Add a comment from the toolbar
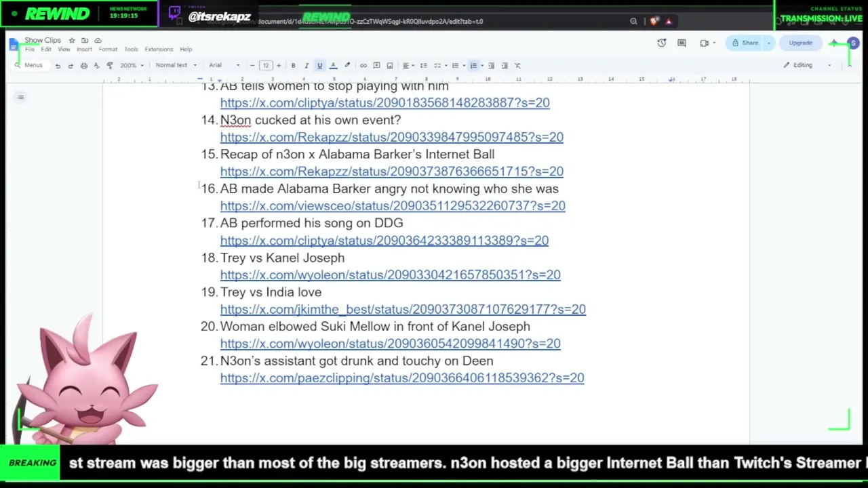Viewport: 868px width, 488px height. 376,66
